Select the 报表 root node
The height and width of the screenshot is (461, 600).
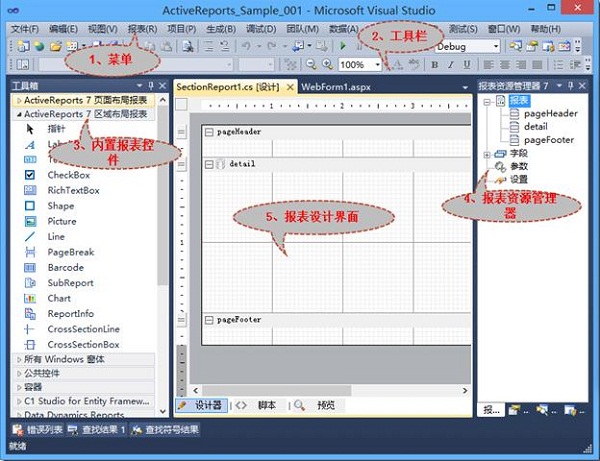click(x=519, y=101)
